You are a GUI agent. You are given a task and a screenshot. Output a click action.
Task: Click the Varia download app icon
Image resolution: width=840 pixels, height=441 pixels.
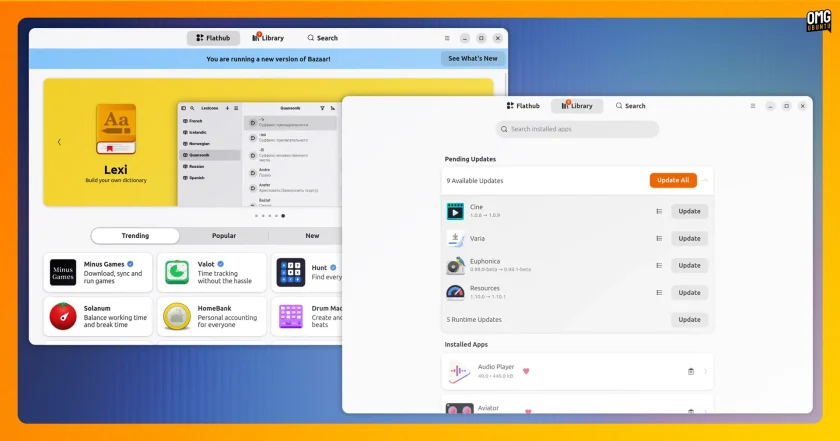tap(455, 238)
